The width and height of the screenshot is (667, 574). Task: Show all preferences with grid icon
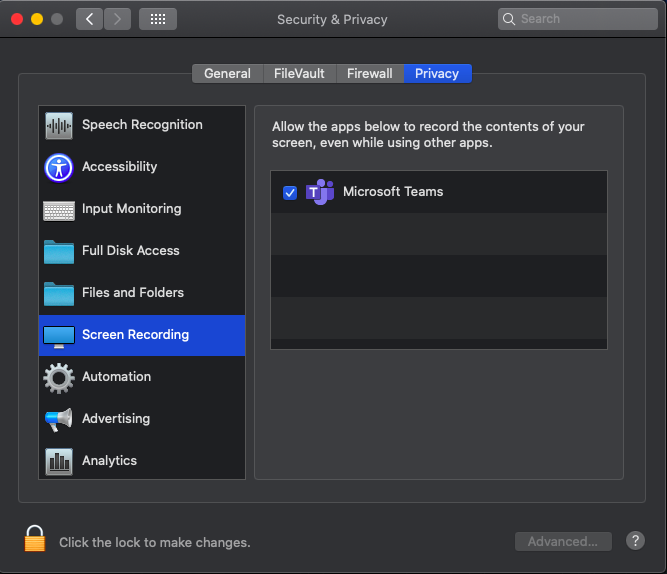click(x=158, y=19)
